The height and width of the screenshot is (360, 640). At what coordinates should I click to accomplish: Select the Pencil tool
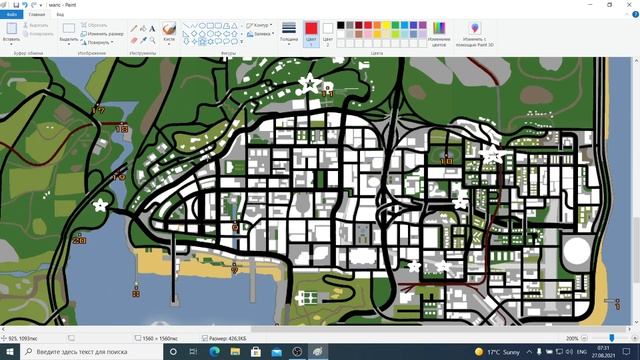tap(134, 29)
